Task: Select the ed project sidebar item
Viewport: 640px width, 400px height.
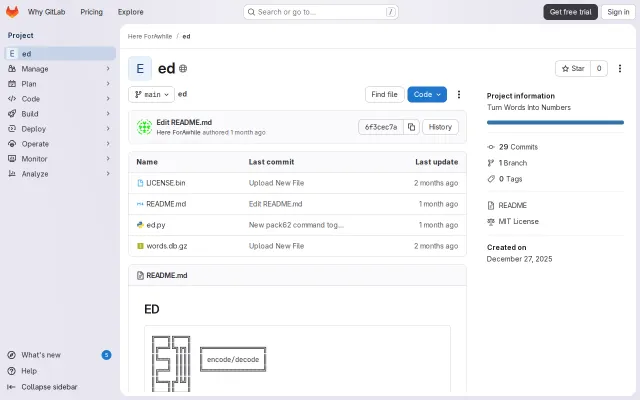Action: (x=60, y=53)
